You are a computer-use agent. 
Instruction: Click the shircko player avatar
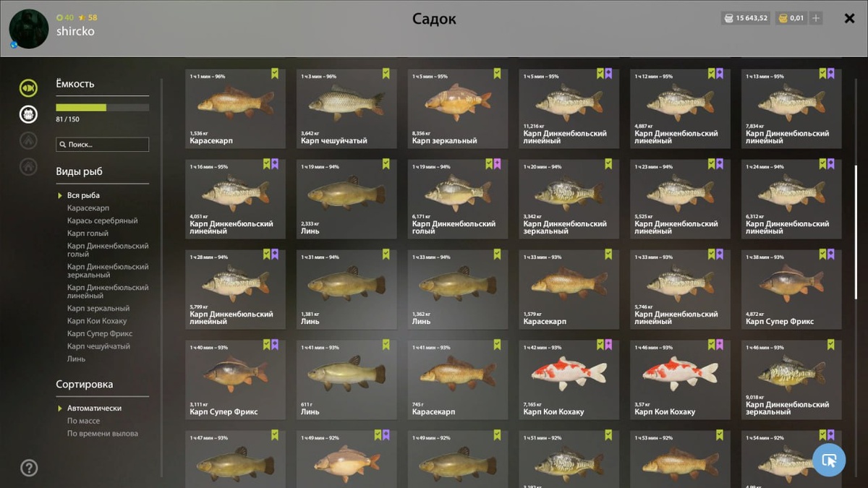click(x=29, y=29)
